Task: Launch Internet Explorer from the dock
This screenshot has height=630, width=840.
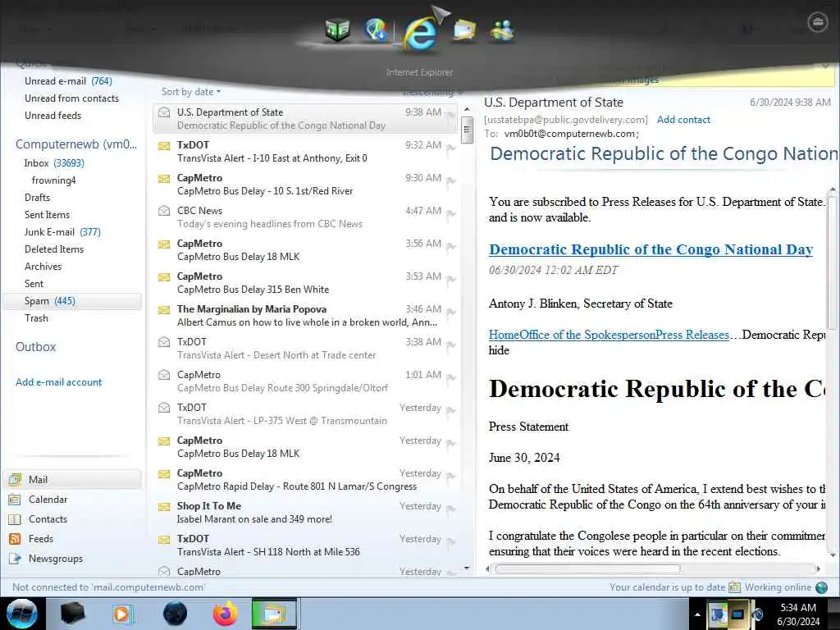Action: click(420, 33)
